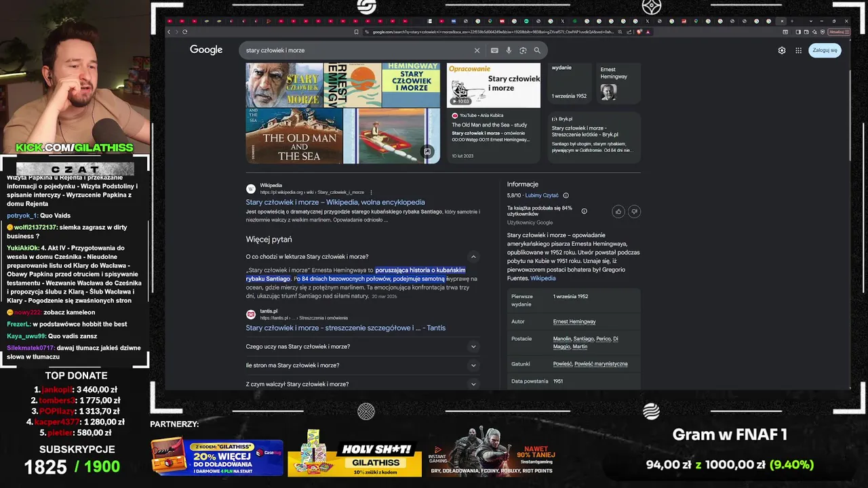Click the active tab's close X
The height and width of the screenshot is (488, 868).
point(782,21)
